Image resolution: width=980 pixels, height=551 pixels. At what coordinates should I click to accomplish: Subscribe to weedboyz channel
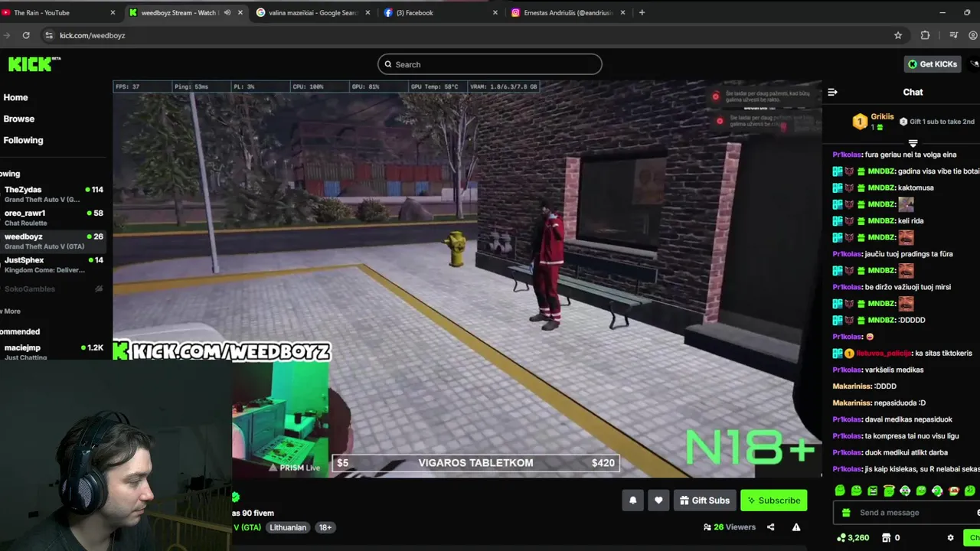[x=773, y=500]
